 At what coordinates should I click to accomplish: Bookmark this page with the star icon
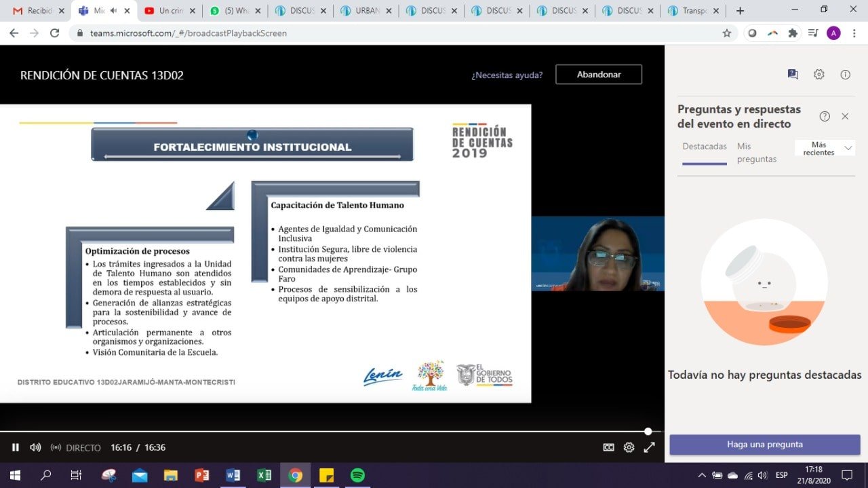click(727, 33)
